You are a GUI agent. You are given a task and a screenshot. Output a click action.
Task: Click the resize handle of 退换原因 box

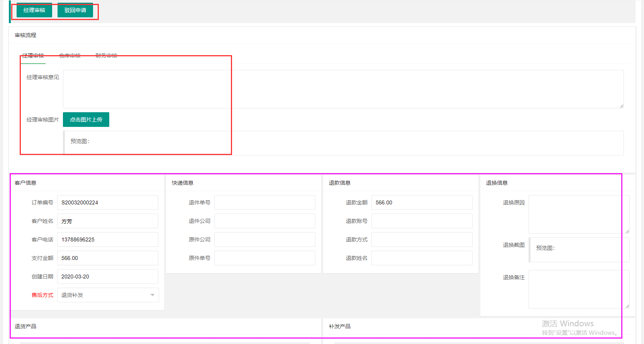(627, 231)
